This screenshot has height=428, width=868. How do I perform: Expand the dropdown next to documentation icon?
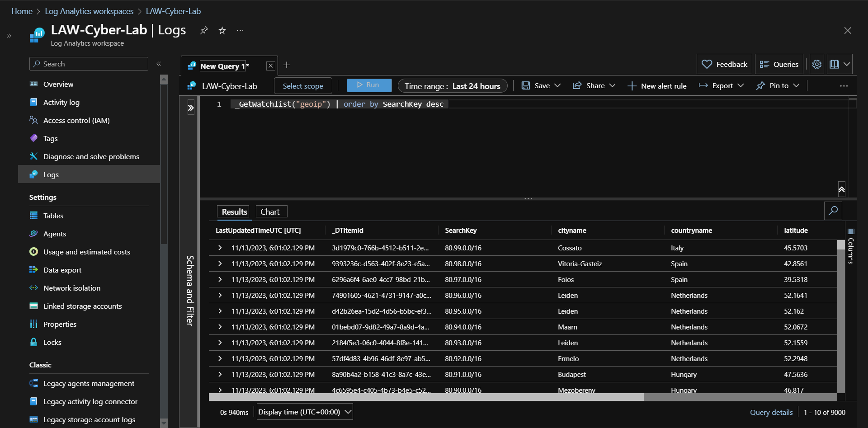point(847,64)
